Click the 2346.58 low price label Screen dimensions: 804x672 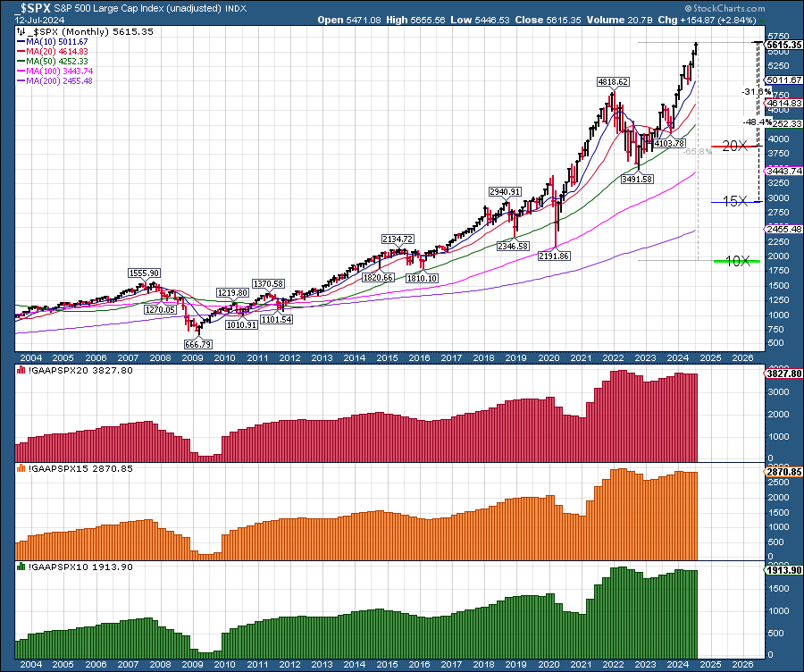[513, 246]
